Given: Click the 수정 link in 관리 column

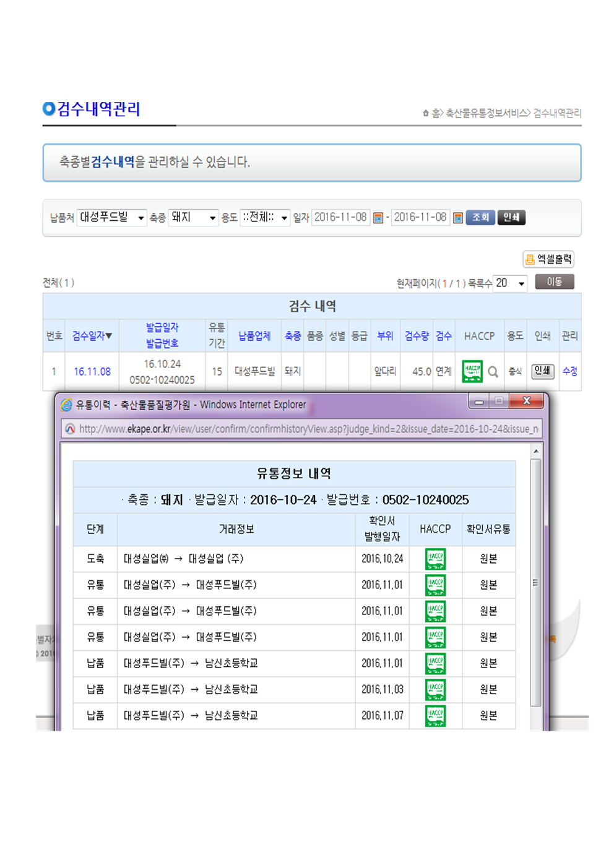Looking at the screenshot, I should coord(570,371).
